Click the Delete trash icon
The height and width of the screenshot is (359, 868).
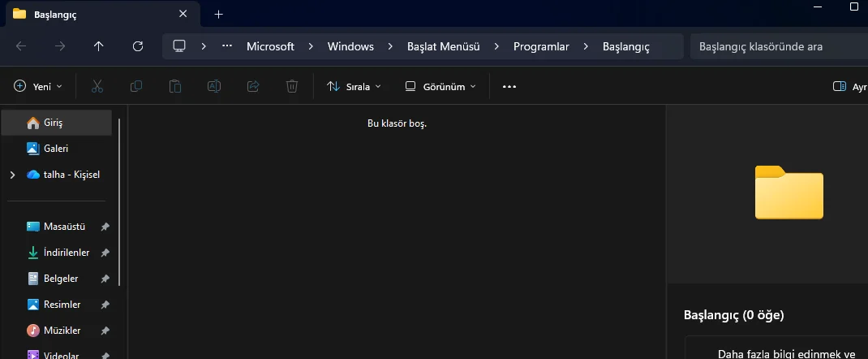coord(292,86)
